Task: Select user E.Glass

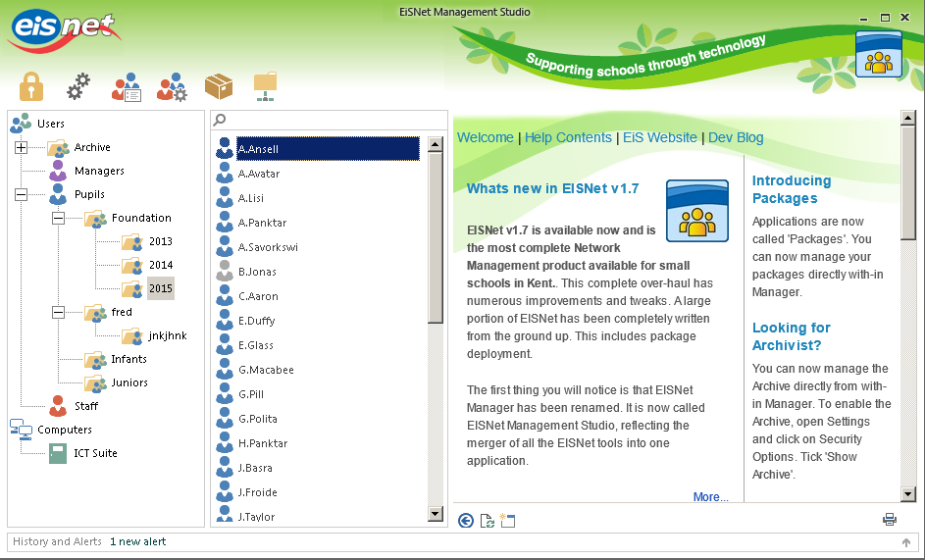Action: 255,345
